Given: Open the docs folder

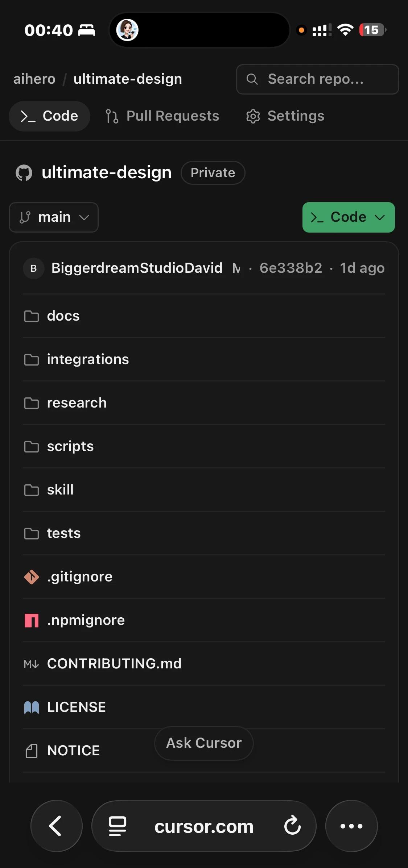Looking at the screenshot, I should click(x=204, y=316).
